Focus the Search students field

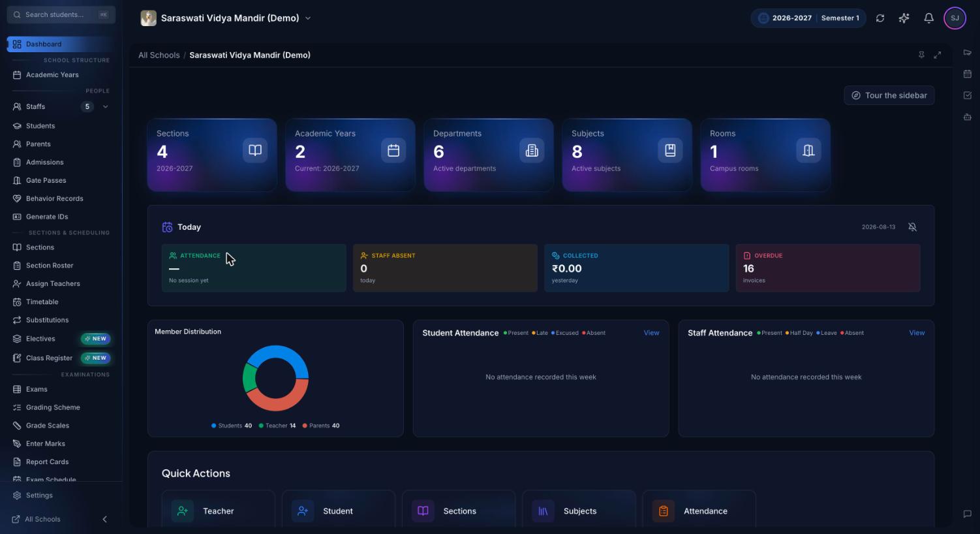[61, 14]
